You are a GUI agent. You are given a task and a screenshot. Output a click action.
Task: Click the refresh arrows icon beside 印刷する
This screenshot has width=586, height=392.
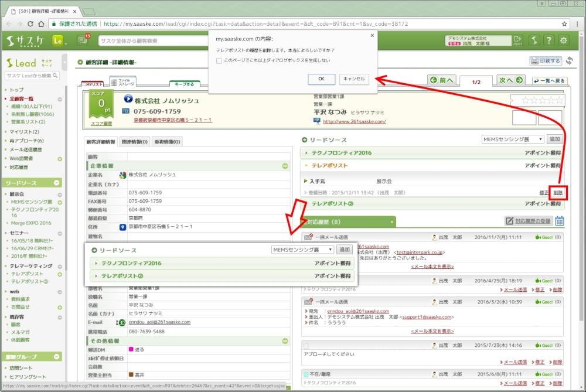(570, 61)
